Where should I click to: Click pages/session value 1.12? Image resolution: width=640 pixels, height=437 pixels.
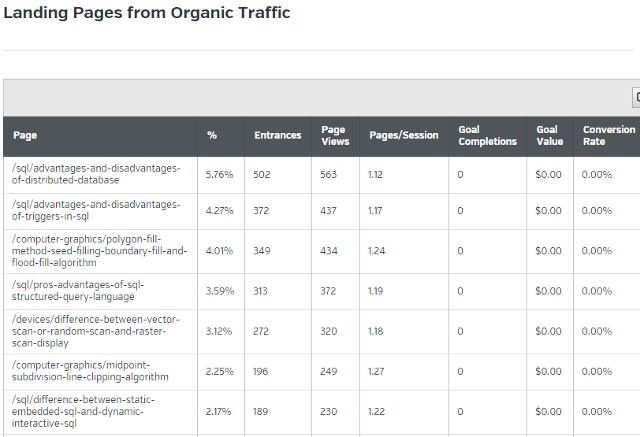point(376,175)
